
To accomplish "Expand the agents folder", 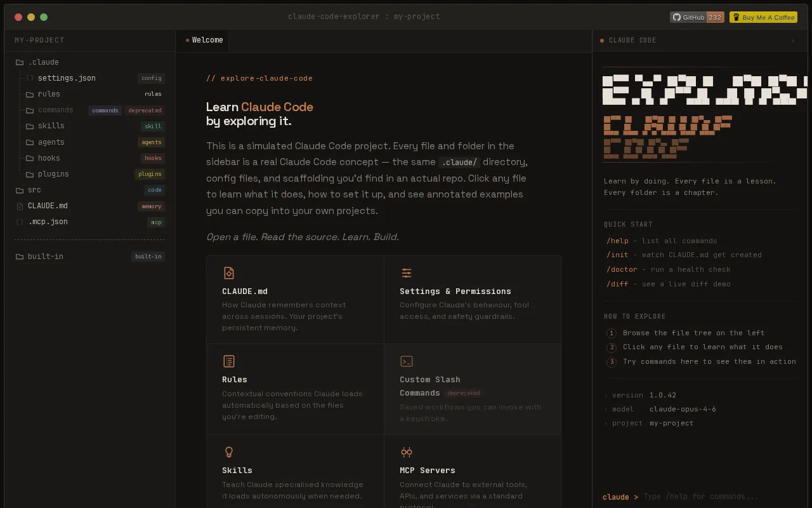I will point(89,142).
